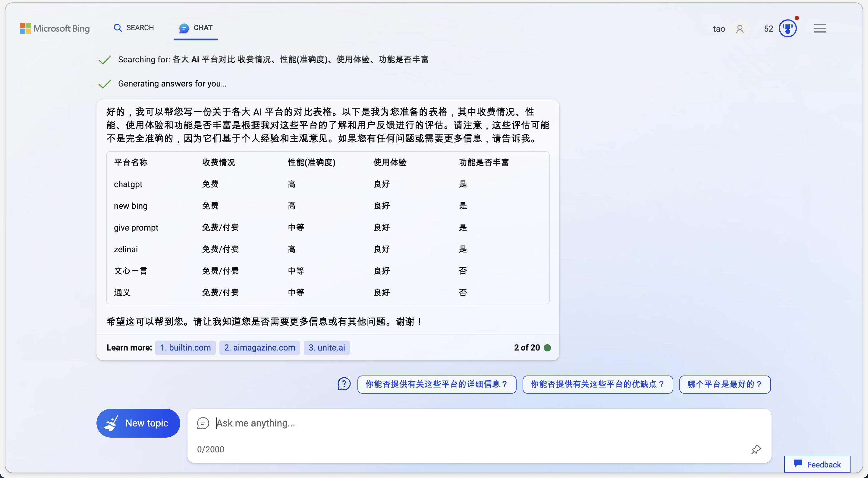868x478 pixels.
Task: Click the pin icon in input box
Action: [x=756, y=449]
